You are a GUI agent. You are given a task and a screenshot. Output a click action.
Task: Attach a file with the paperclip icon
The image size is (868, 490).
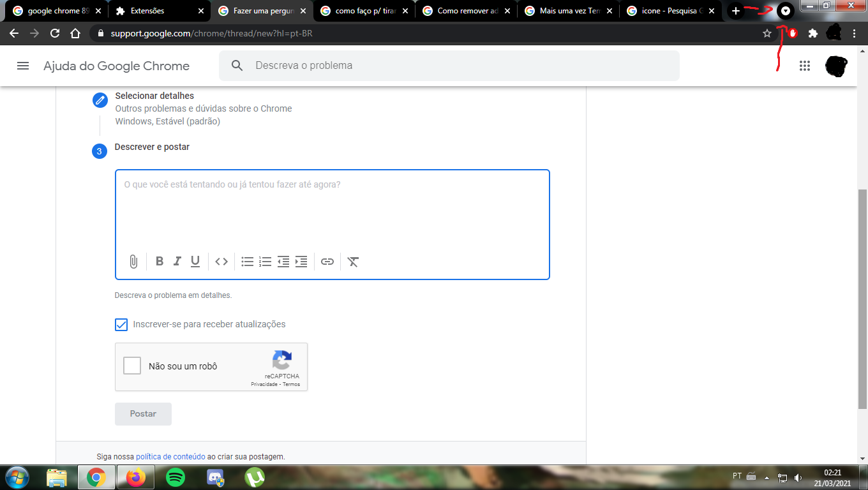tap(133, 262)
